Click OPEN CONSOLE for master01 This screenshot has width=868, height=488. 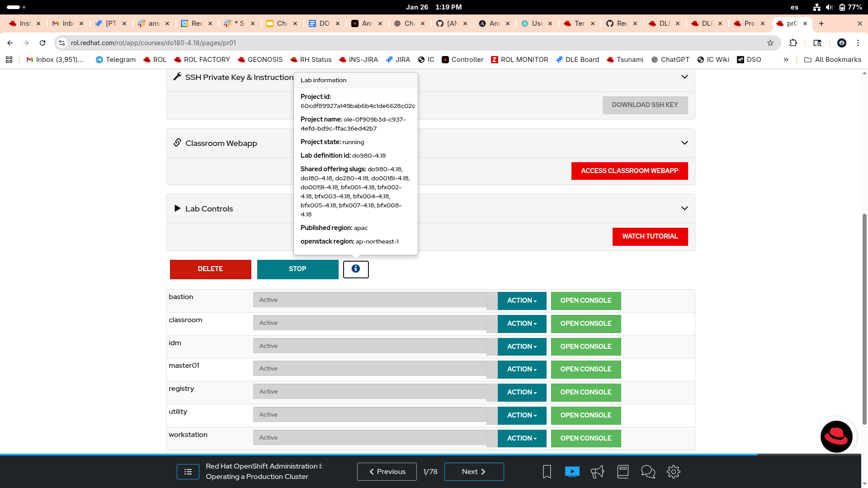(x=585, y=370)
